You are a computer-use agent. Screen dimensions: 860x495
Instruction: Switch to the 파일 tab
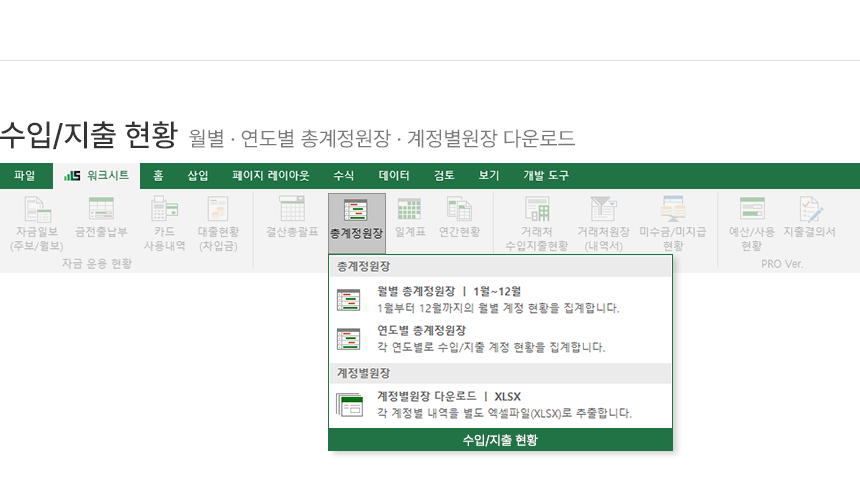coord(25,176)
